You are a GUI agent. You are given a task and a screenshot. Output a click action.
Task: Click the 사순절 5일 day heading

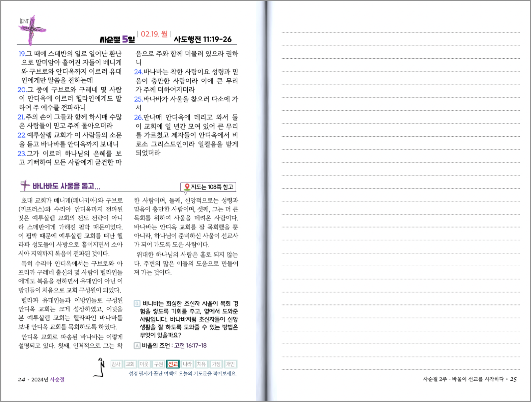(x=117, y=39)
